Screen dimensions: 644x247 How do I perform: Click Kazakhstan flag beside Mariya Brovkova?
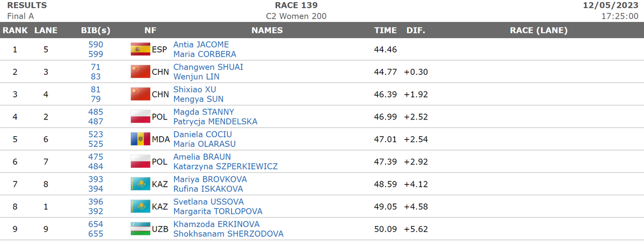[x=140, y=184]
